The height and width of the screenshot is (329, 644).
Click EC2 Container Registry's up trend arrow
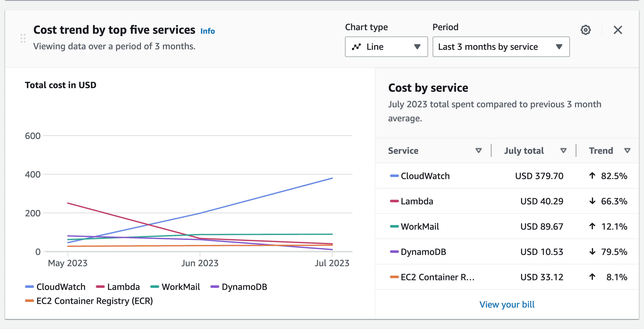pyautogui.click(x=592, y=277)
